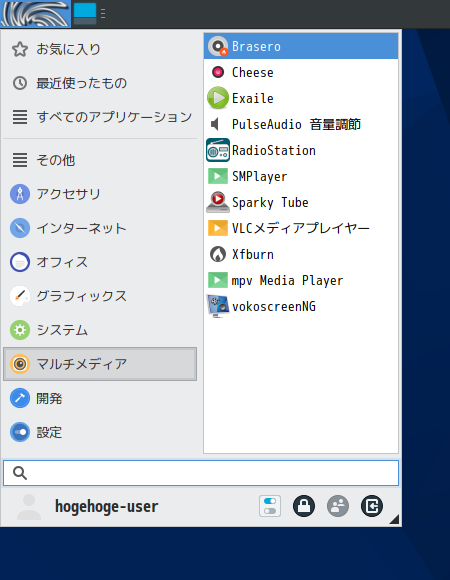
Task: Open settings manager toggle icon
Action: (x=270, y=506)
